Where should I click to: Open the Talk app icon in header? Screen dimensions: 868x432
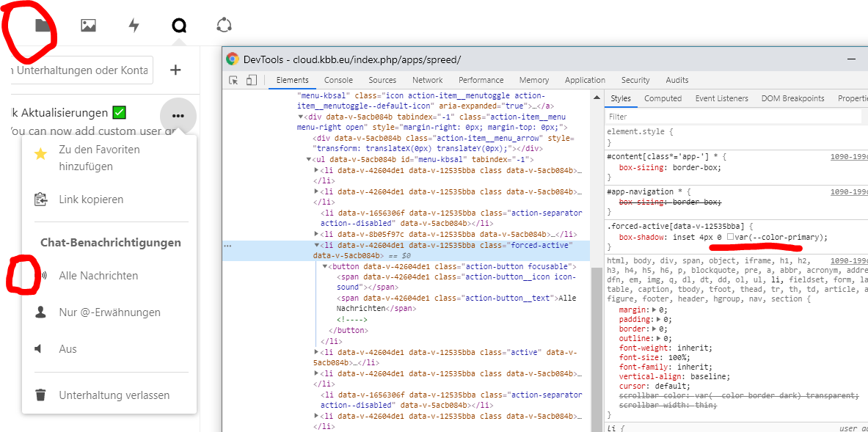tap(179, 26)
